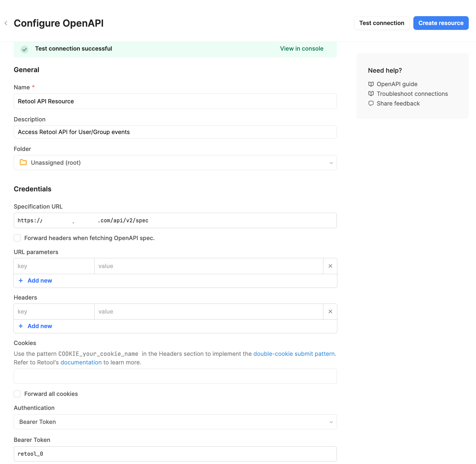Image resolution: width=476 pixels, height=464 pixels.
Task: Enable Forward headers when fetching OpenAPI spec
Action: pos(17,238)
